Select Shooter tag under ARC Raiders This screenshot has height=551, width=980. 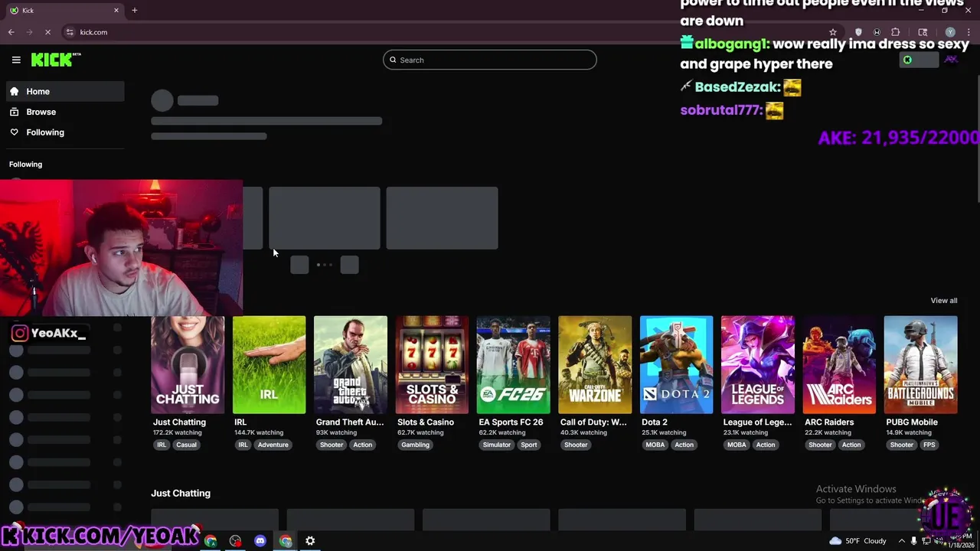[x=820, y=445]
